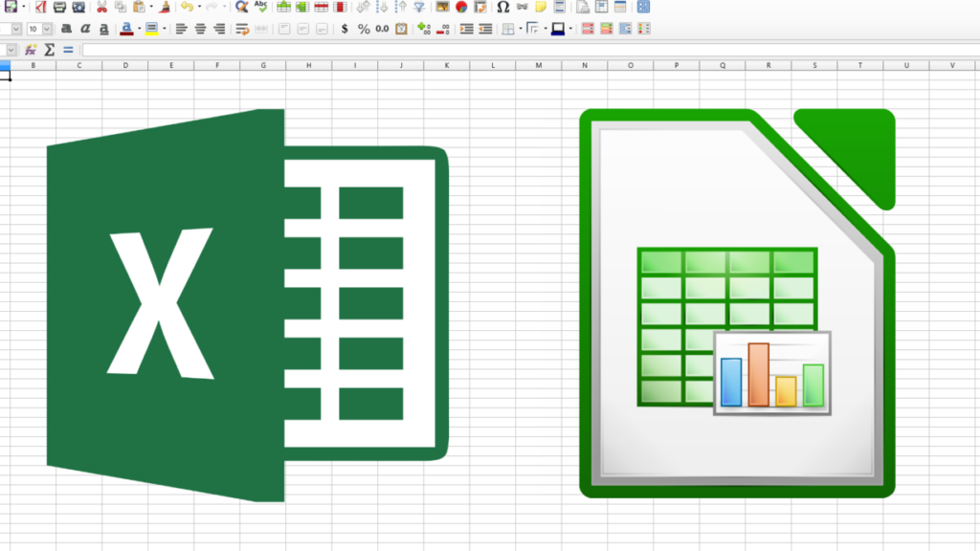Insert hyperlink icon
The height and width of the screenshot is (551, 980).
[522, 7]
